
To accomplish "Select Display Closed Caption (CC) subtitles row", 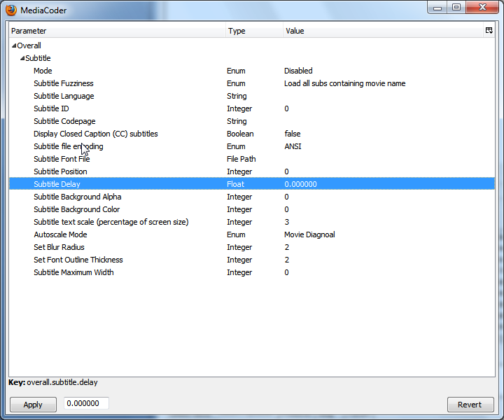I will [x=252, y=134].
